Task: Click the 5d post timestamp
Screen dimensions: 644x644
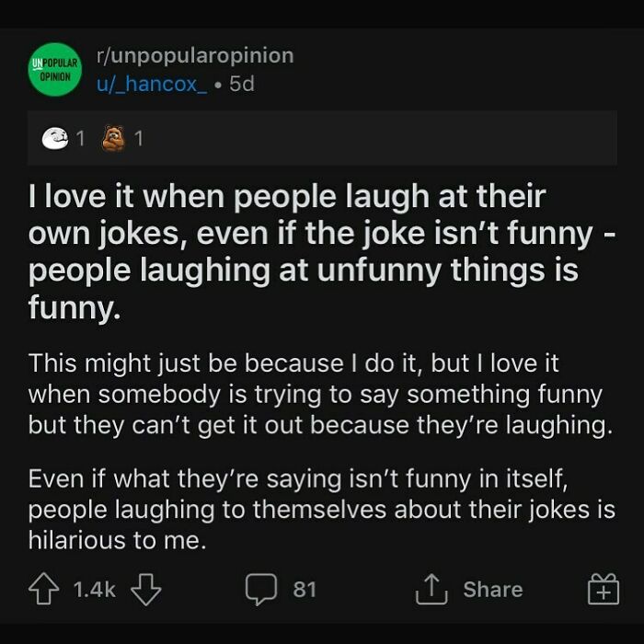Action: tap(241, 84)
